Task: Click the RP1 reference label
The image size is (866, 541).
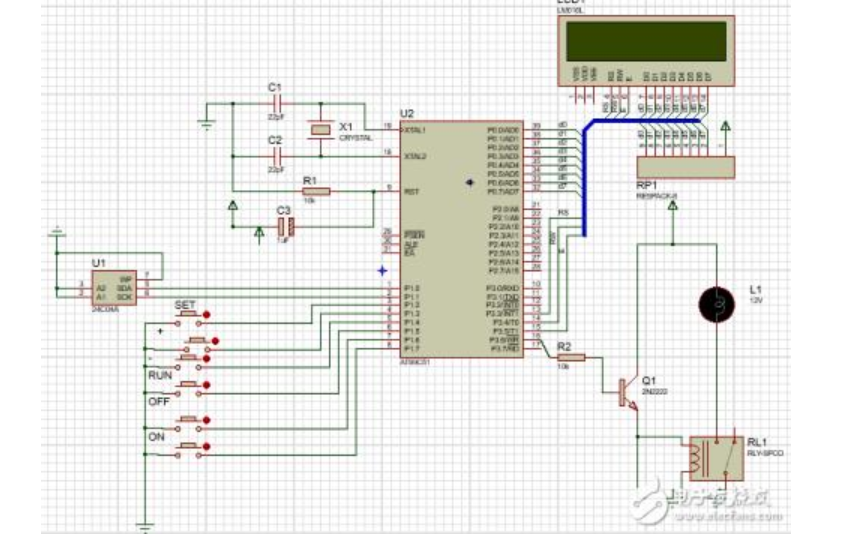Action: pos(646,185)
